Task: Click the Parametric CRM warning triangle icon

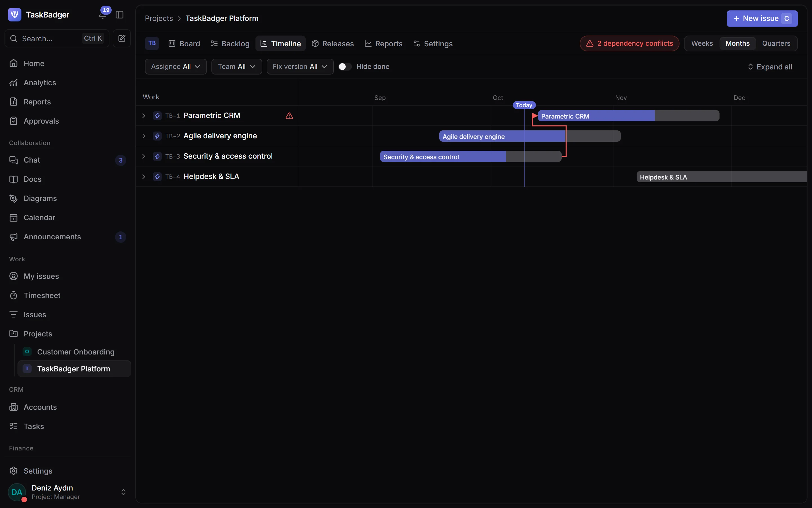Action: click(x=289, y=116)
